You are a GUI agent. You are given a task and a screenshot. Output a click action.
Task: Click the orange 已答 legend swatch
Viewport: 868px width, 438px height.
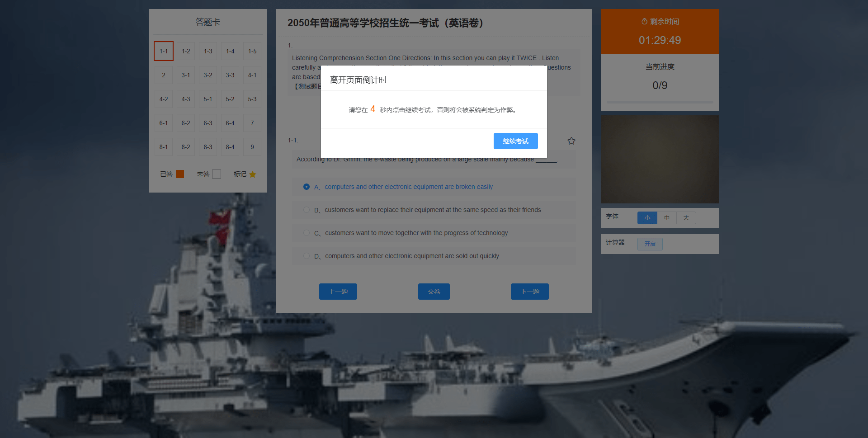pyautogui.click(x=180, y=174)
